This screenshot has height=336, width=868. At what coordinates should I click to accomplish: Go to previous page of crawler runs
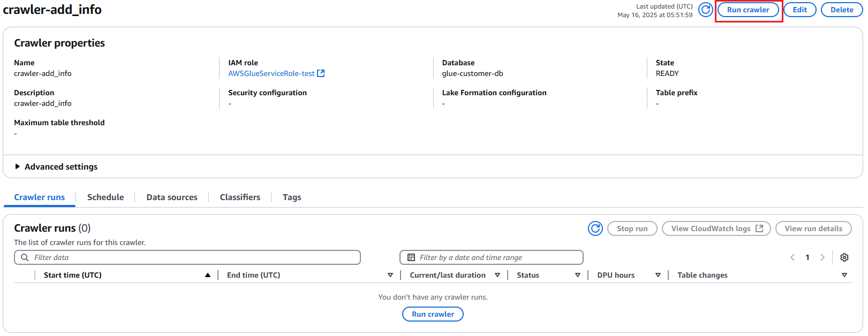(x=792, y=257)
